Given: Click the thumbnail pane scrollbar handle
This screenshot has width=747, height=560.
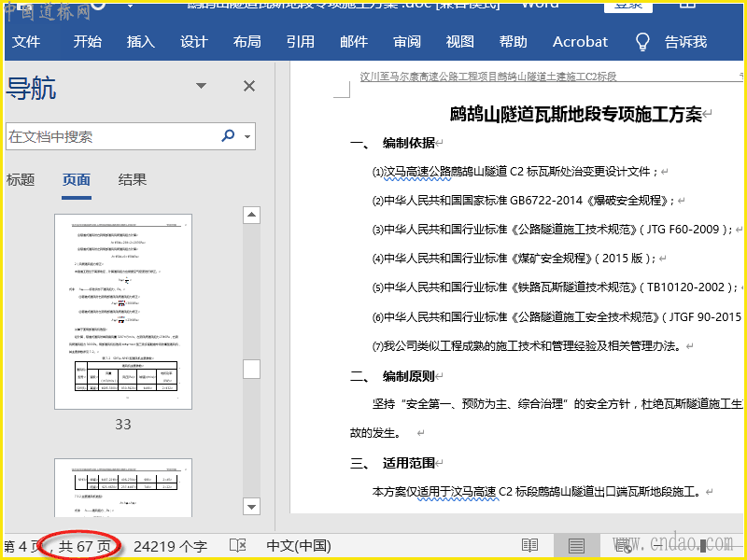Looking at the screenshot, I should 251,369.
